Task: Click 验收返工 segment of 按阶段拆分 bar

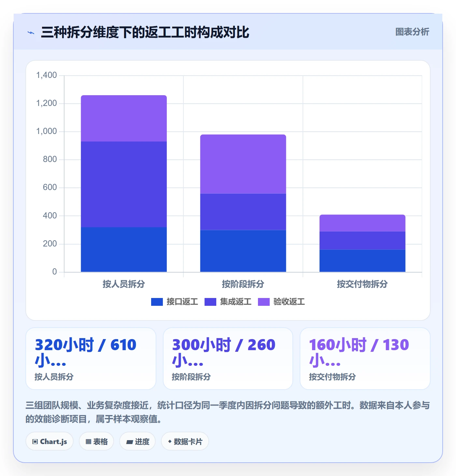Action: coord(243,164)
